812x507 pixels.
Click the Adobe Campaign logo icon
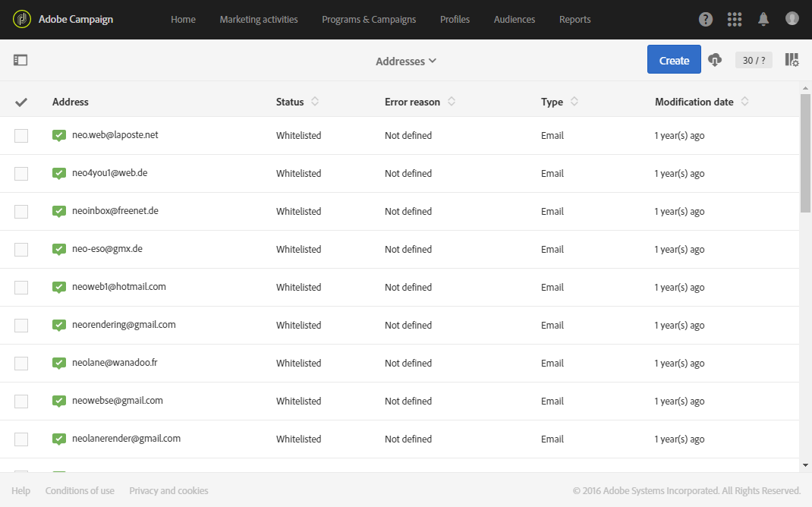pos(22,19)
